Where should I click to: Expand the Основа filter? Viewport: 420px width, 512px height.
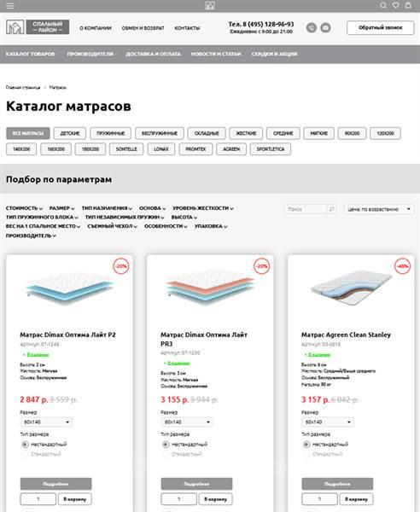point(153,208)
